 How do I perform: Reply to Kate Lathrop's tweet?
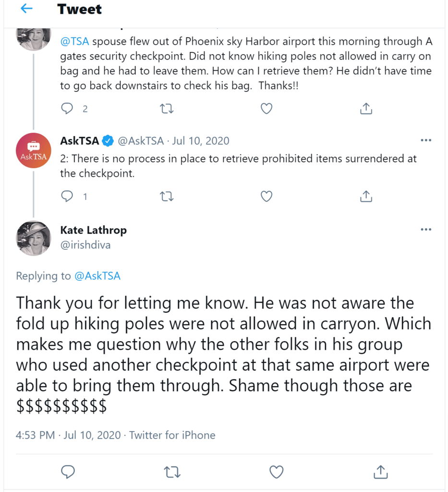tap(68, 472)
